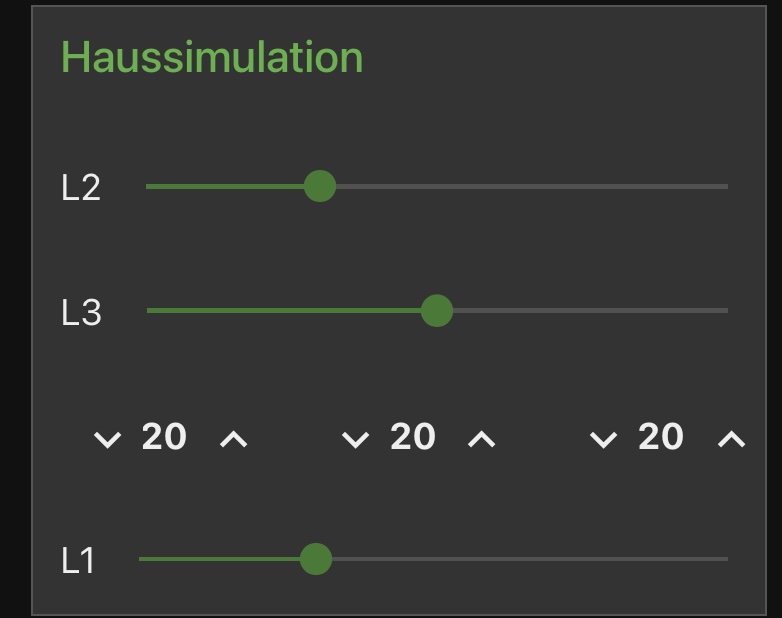This screenshot has height=618, width=782.
Task: Click the L1 label
Action: (x=78, y=561)
